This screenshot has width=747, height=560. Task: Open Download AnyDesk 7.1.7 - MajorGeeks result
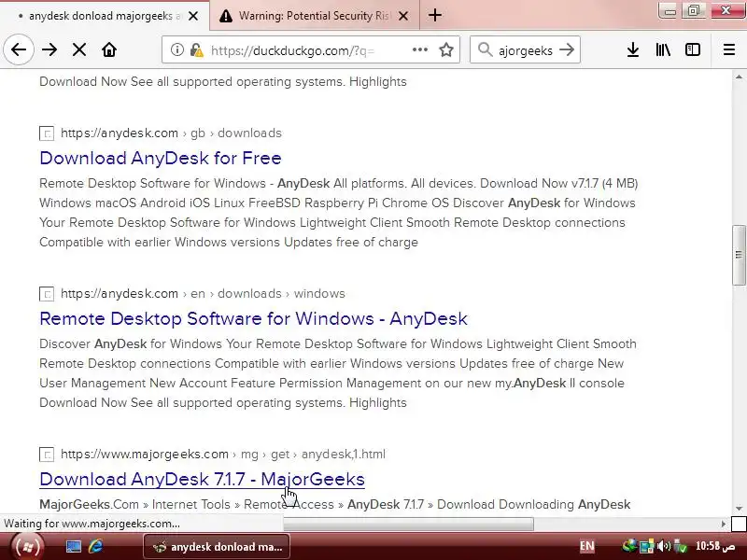coord(202,479)
